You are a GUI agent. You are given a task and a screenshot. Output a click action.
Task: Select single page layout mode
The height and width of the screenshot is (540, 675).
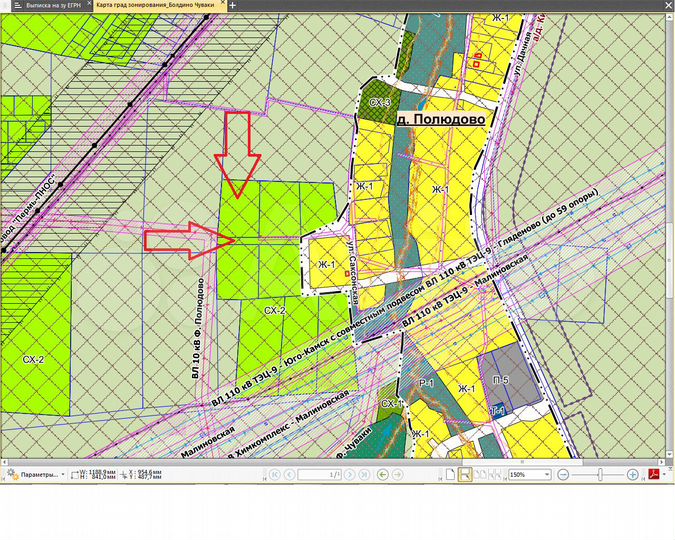click(452, 474)
